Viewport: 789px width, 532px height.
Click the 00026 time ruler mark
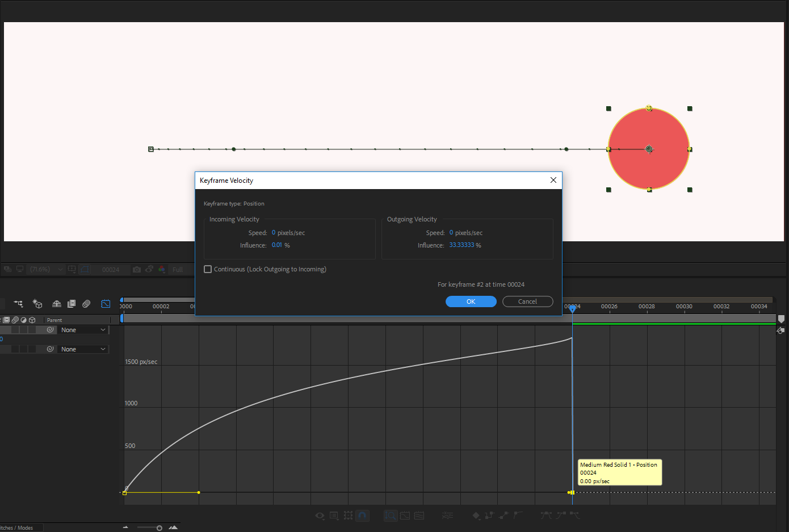click(609, 307)
